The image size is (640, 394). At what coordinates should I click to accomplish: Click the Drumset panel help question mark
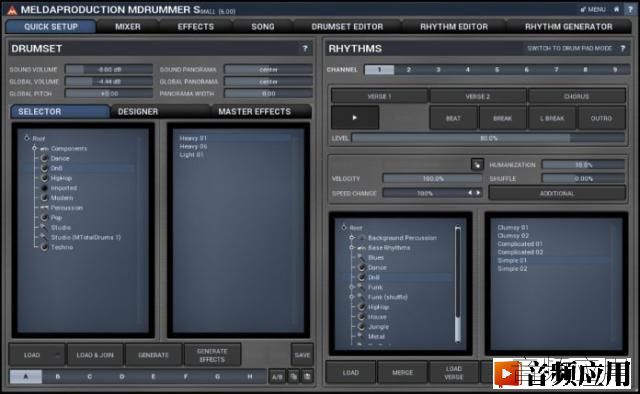coord(305,49)
